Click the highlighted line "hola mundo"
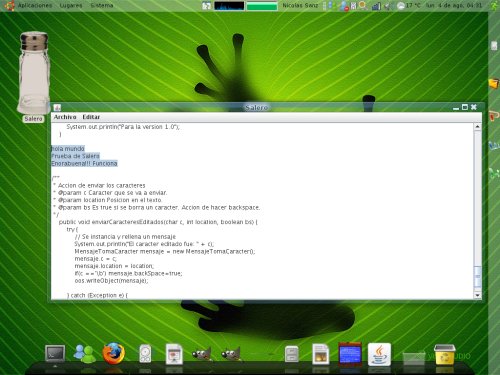Screen dimensions: 500x375 tap(68, 149)
